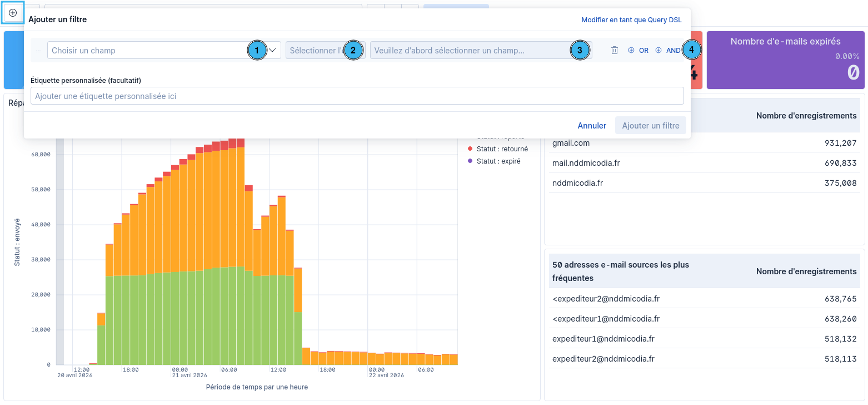
Task: Add an OR condition to filter
Action: pyautogui.click(x=638, y=50)
